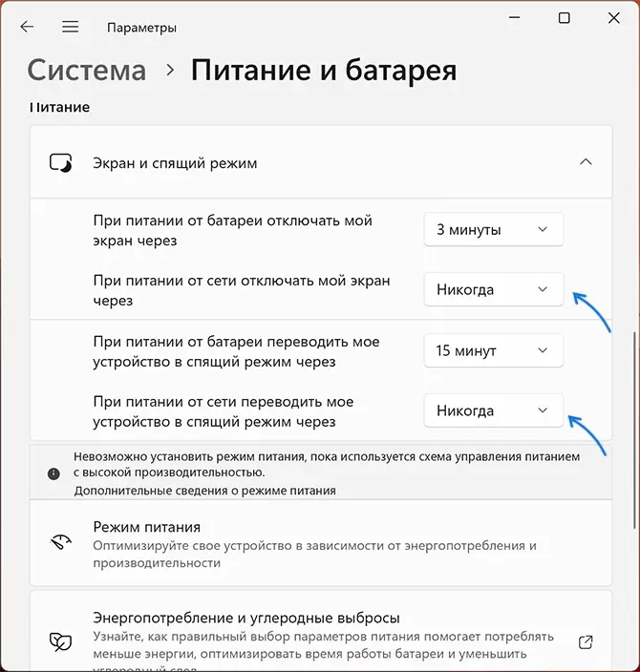640x672 pixels.
Task: Maximize the Параметры window
Action: tap(565, 18)
